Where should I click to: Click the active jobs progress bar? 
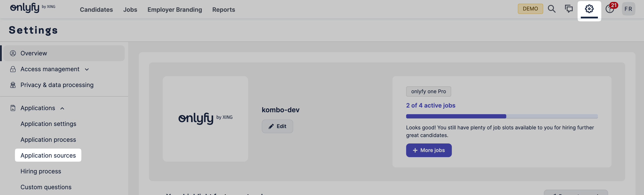pos(502,116)
